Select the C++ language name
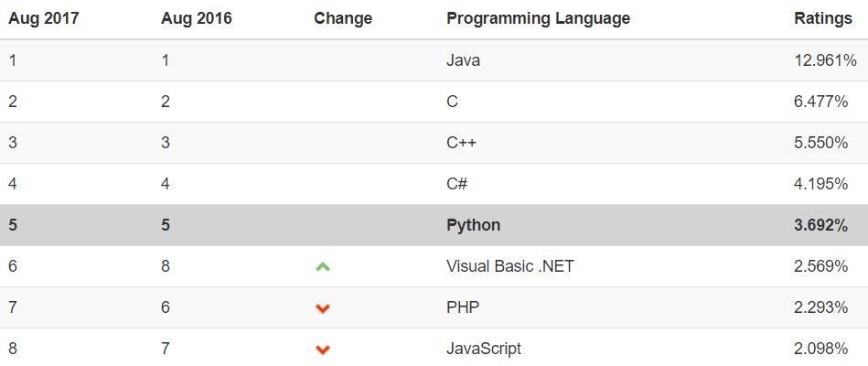Image resolution: width=868 pixels, height=366 pixels. (x=461, y=143)
